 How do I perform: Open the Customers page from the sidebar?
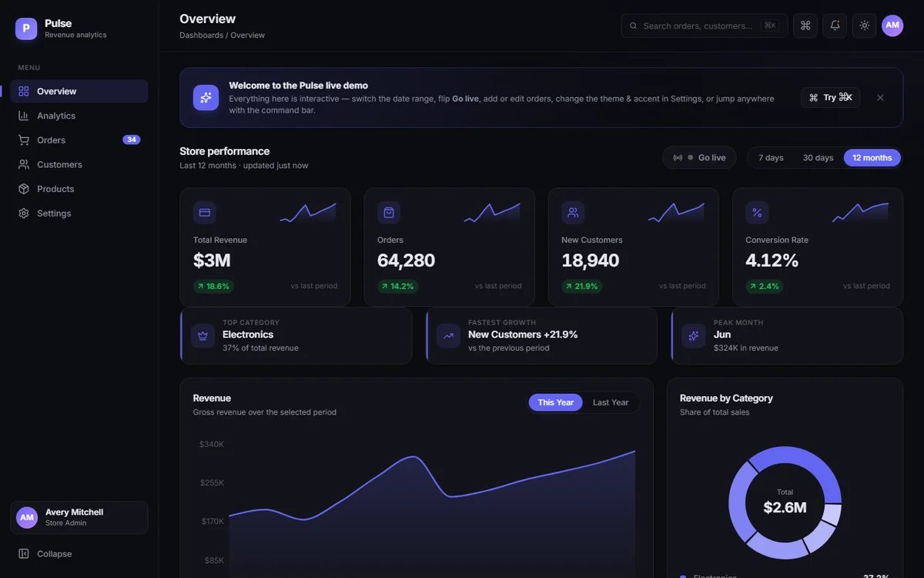pyautogui.click(x=79, y=164)
